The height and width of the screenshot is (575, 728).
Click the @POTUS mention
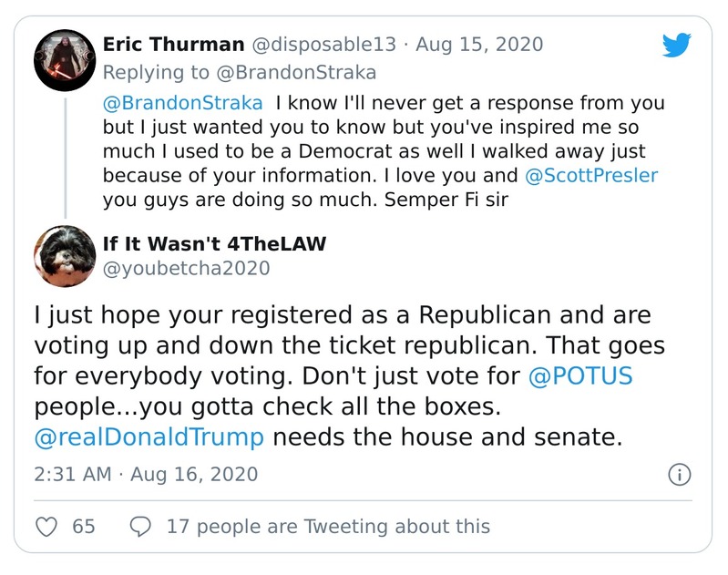point(579,375)
